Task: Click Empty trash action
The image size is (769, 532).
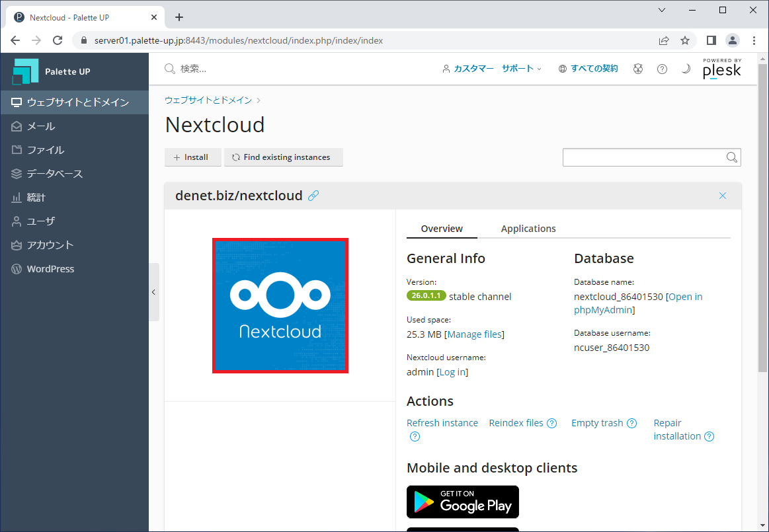Action: (x=597, y=423)
